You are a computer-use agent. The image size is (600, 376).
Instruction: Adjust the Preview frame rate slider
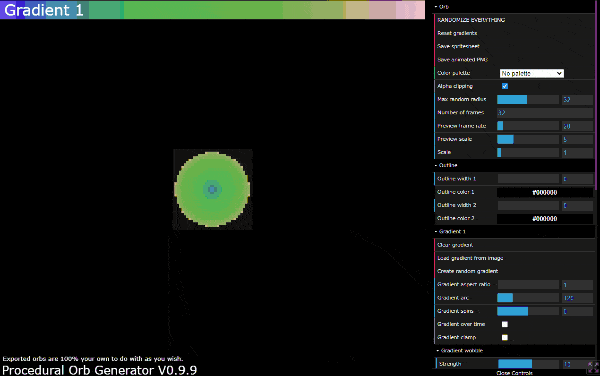point(528,126)
